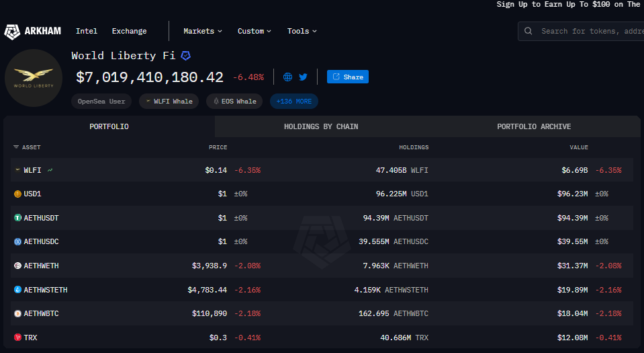644x353 pixels.
Task: Expand the Markets dropdown menu
Action: click(x=202, y=31)
